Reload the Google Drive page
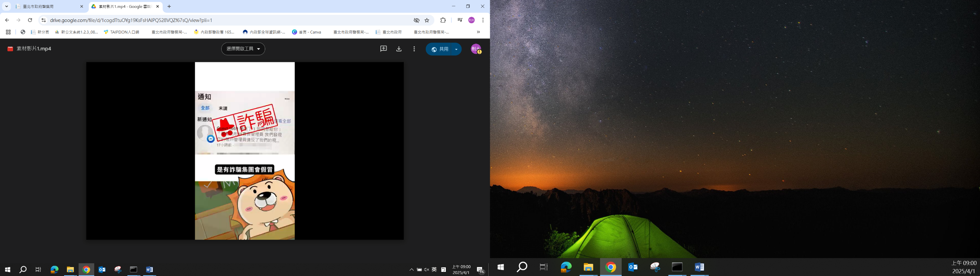 coord(30,20)
